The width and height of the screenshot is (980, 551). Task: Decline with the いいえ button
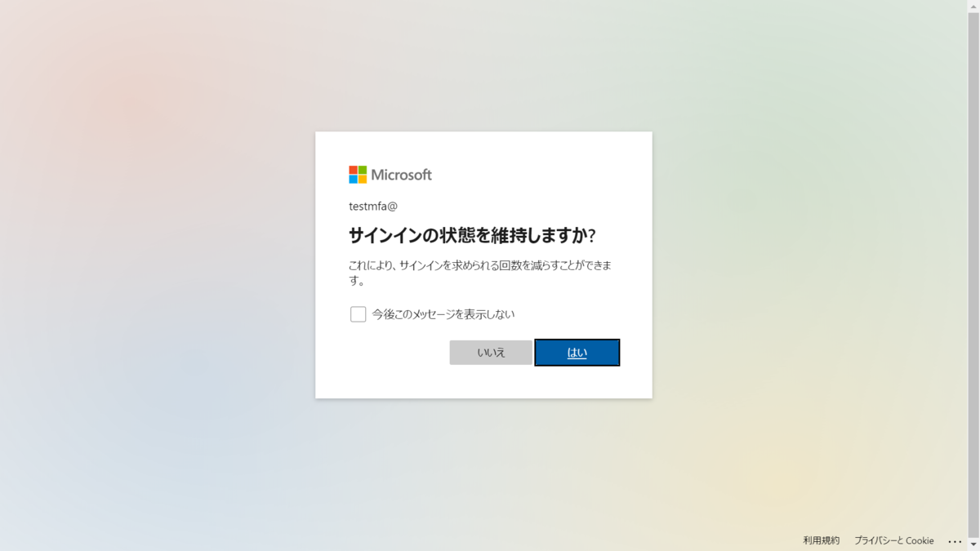[491, 353]
